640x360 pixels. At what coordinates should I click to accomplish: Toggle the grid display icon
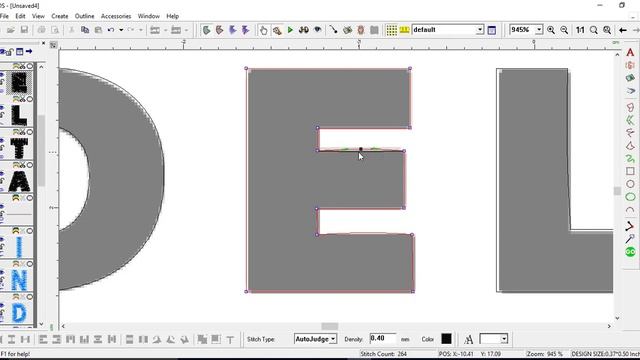click(391, 30)
